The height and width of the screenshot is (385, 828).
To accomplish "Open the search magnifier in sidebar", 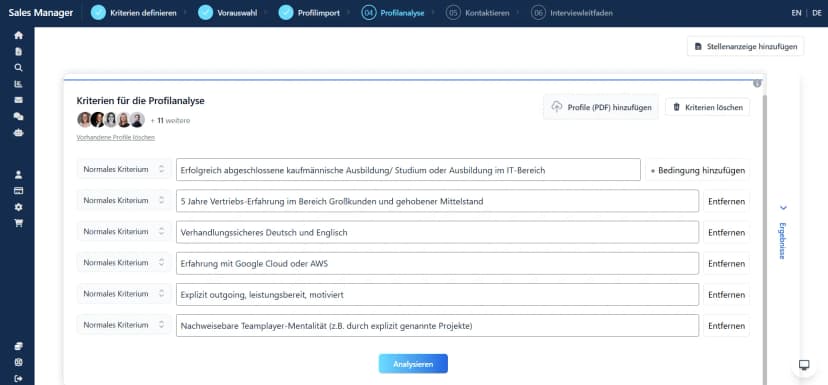I will [x=18, y=68].
